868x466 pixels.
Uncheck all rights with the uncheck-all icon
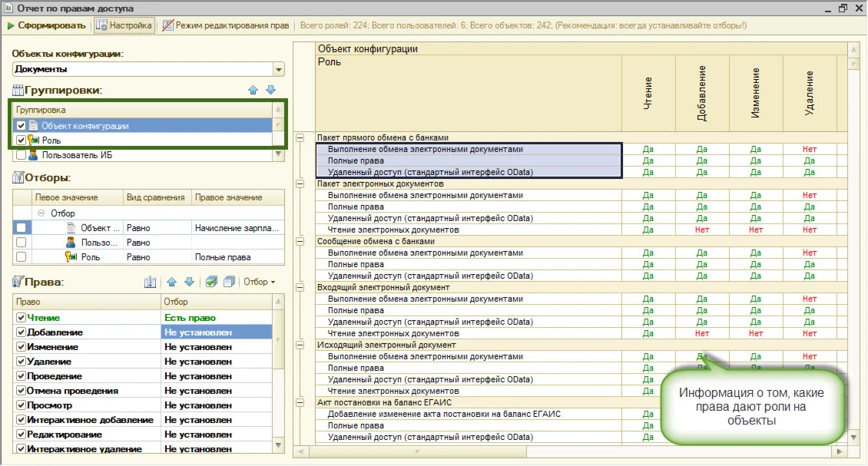coord(228,283)
